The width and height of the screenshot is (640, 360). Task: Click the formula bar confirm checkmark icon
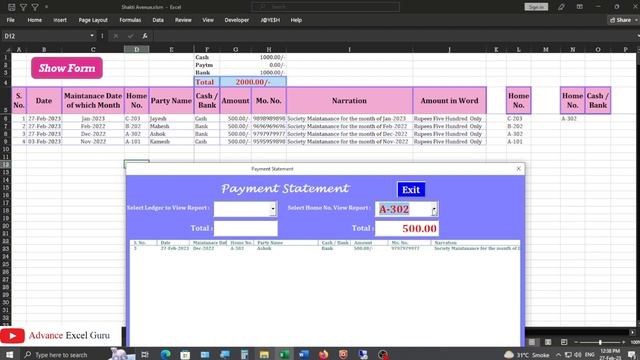tap(130, 36)
